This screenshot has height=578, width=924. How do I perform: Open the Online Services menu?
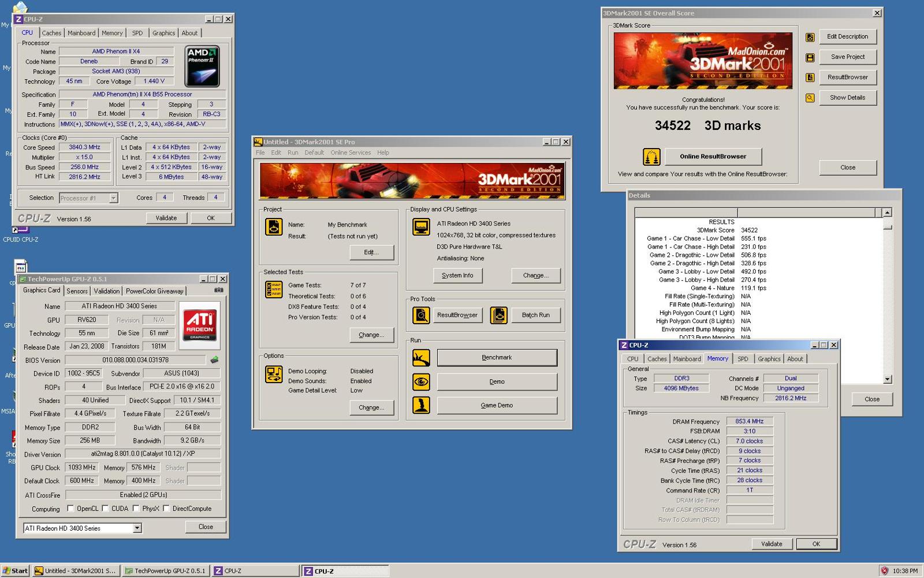351,153
